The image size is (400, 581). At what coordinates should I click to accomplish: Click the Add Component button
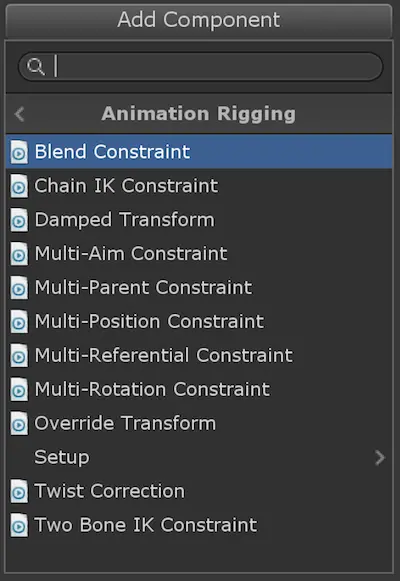click(199, 20)
